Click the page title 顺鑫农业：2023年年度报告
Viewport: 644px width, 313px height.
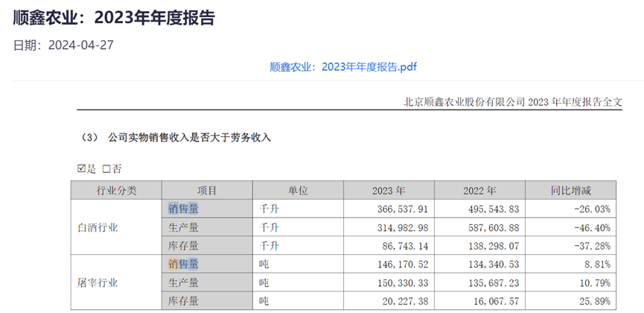click(114, 19)
